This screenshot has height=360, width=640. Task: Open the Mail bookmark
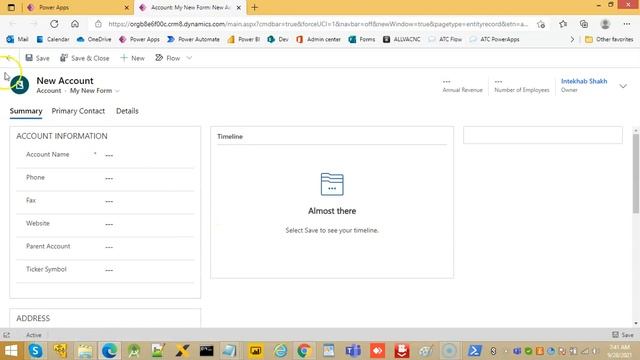pos(17,40)
